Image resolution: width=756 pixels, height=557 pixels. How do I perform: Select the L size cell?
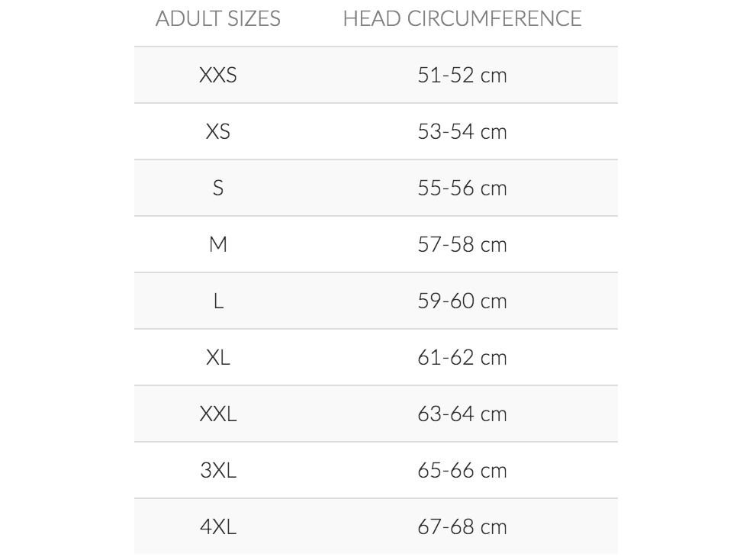point(218,301)
